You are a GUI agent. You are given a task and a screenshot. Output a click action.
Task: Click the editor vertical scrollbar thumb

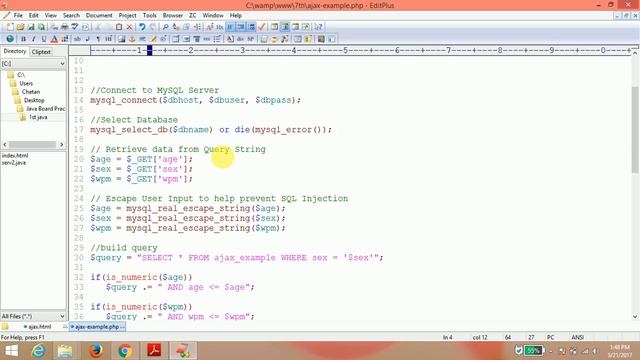tap(635, 129)
